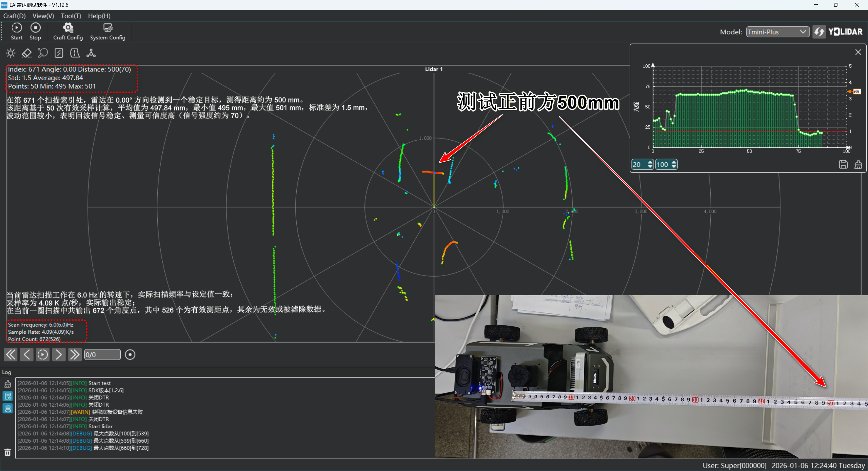Click the log broom clear icon
The height and width of the screenshot is (471, 868).
coord(7,384)
